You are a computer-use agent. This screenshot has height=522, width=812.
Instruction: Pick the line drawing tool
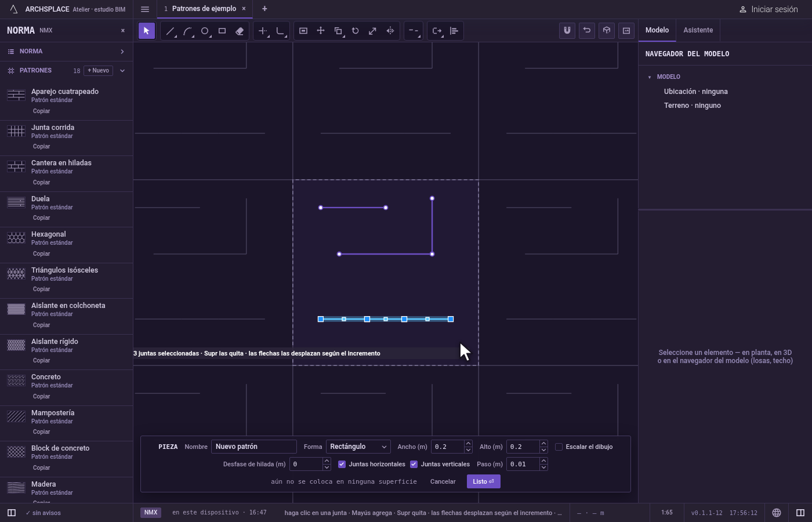pyautogui.click(x=170, y=31)
